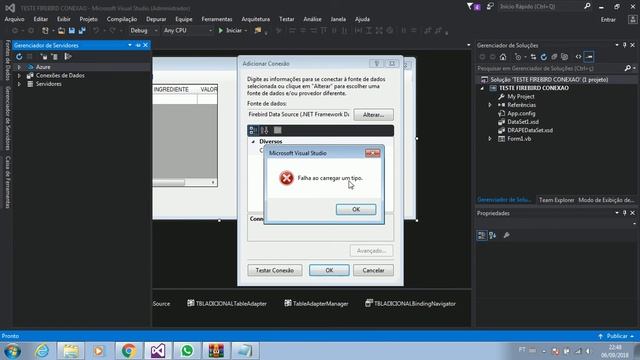This screenshot has height=360, width=640.
Task: Click the Home icon in Gerenciador de Soluções
Action: point(503,57)
